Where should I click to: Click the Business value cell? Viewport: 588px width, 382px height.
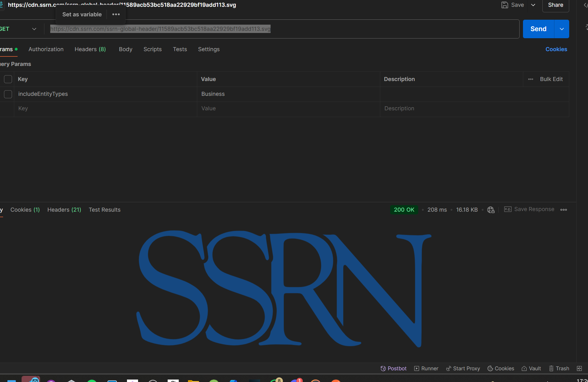pyautogui.click(x=288, y=94)
